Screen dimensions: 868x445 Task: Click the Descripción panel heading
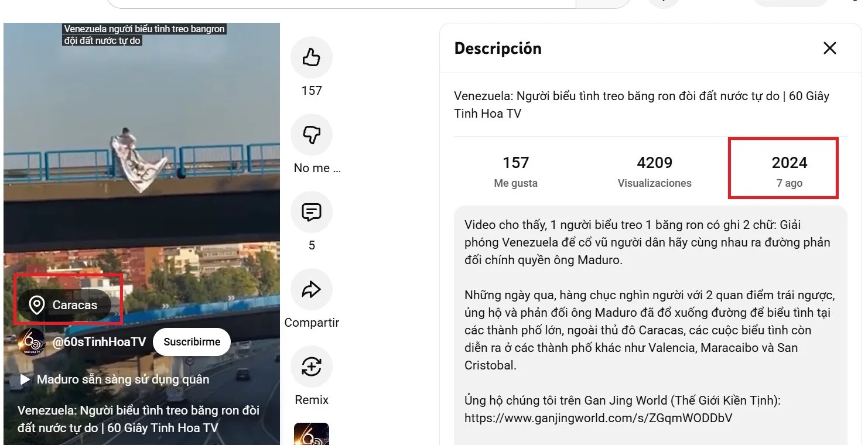(498, 48)
